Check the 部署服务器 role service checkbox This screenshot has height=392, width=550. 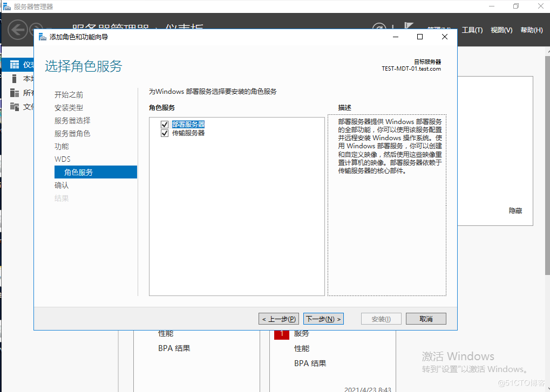[165, 125]
